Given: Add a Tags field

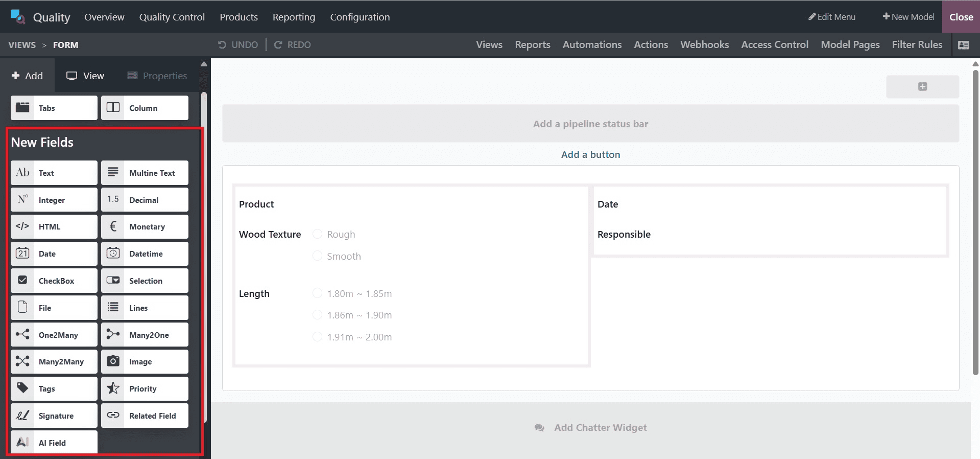Looking at the screenshot, I should pos(54,388).
